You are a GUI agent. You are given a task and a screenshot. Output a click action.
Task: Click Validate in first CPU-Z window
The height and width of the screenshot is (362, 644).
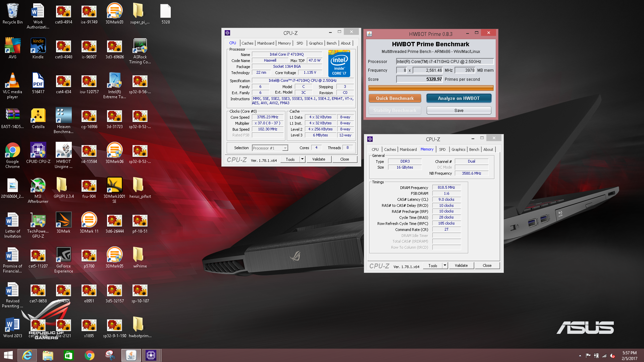(319, 159)
